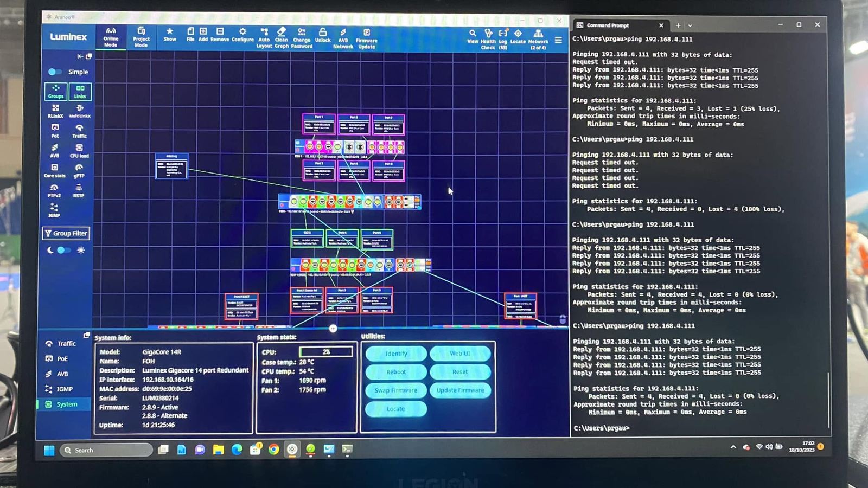This screenshot has width=868, height=488.
Task: Click the Swap Firmware button
Action: point(396,390)
